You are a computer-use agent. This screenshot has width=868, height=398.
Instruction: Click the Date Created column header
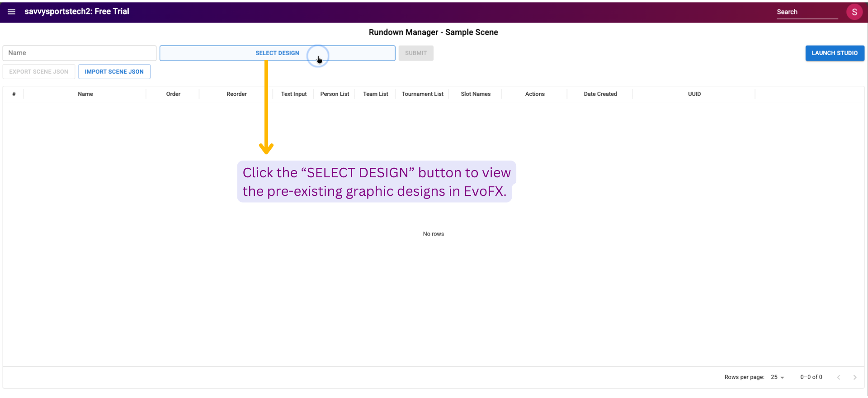[600, 94]
